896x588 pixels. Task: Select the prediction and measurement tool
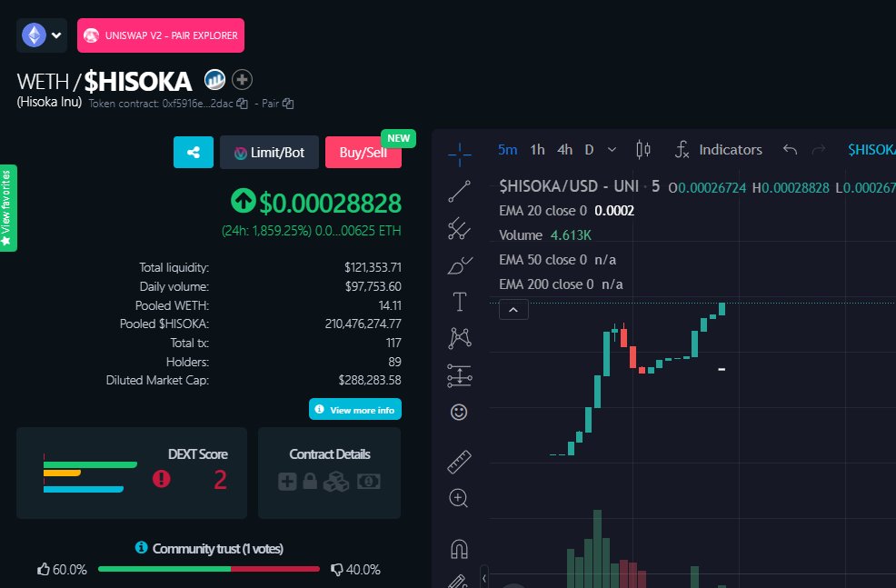click(x=460, y=376)
